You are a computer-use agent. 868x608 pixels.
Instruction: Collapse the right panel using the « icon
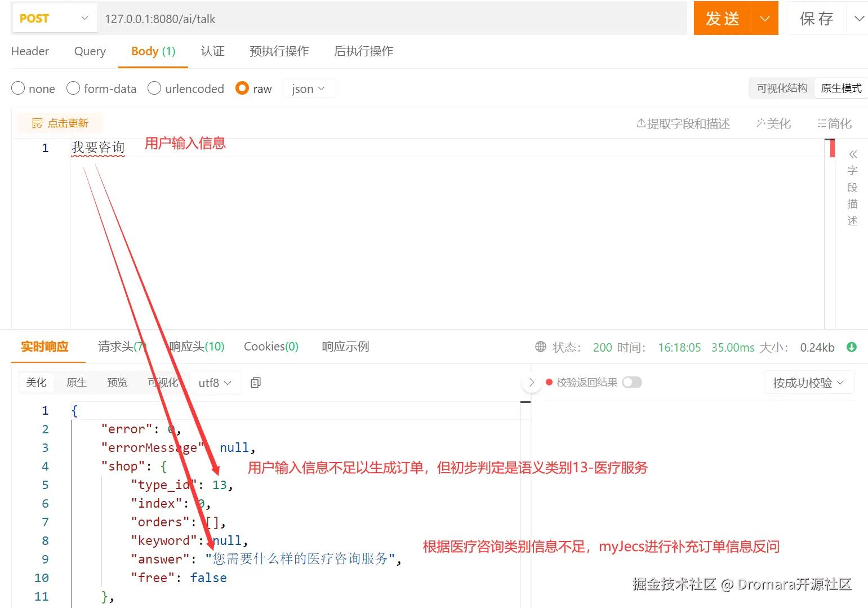coord(852,153)
